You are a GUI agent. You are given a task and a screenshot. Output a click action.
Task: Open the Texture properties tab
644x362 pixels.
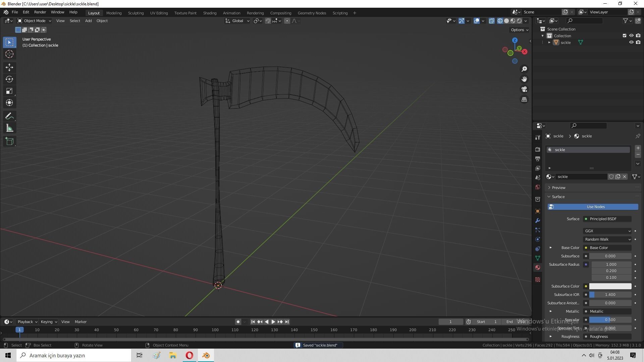538,280
